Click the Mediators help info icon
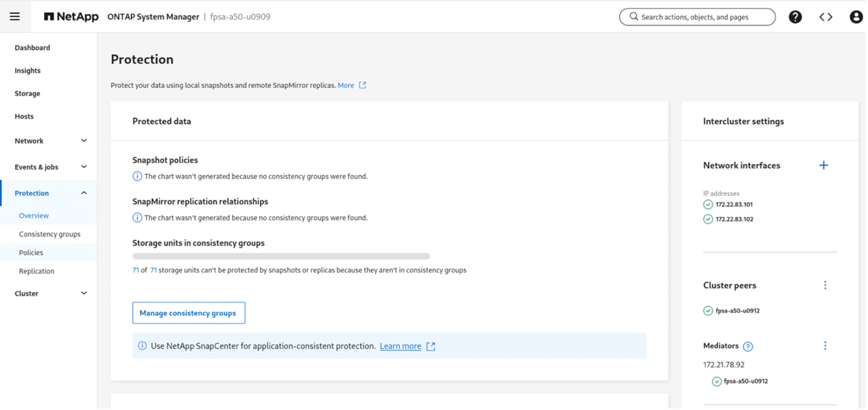Screen dimensions: 868x410 748,346
